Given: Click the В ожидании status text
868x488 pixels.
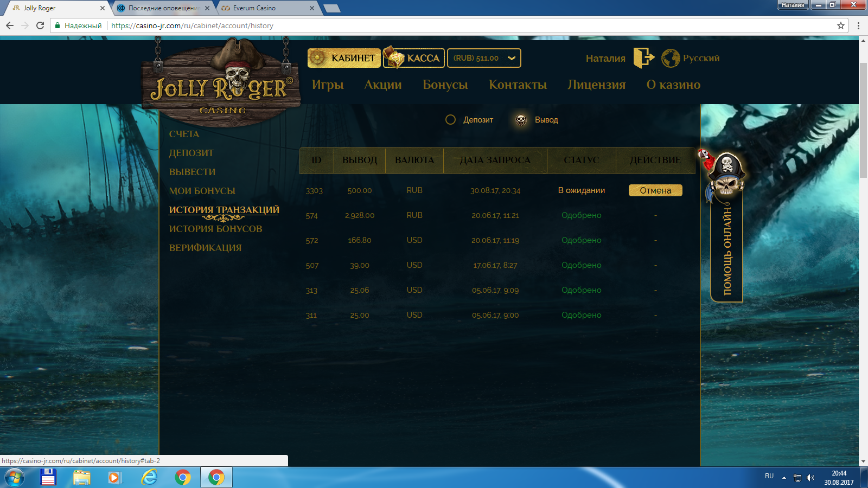Looking at the screenshot, I should click(582, 190).
